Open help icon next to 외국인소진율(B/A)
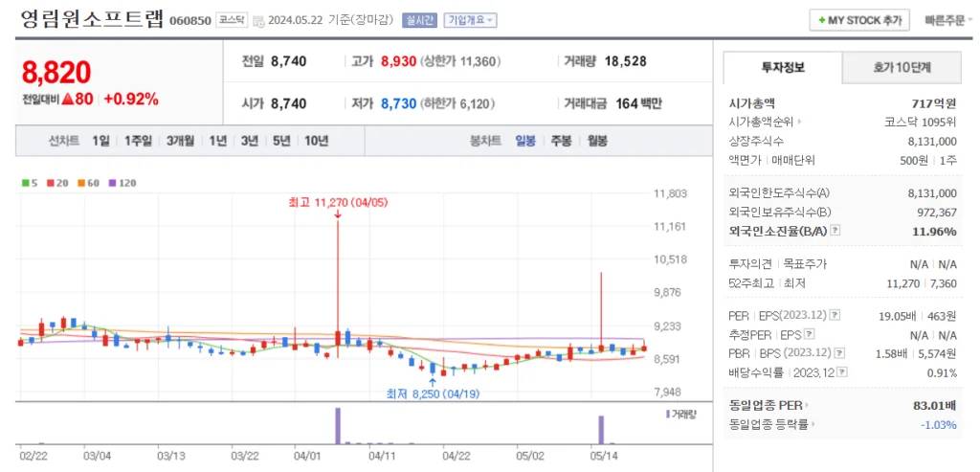This screenshot has height=472, width=980. [x=836, y=232]
